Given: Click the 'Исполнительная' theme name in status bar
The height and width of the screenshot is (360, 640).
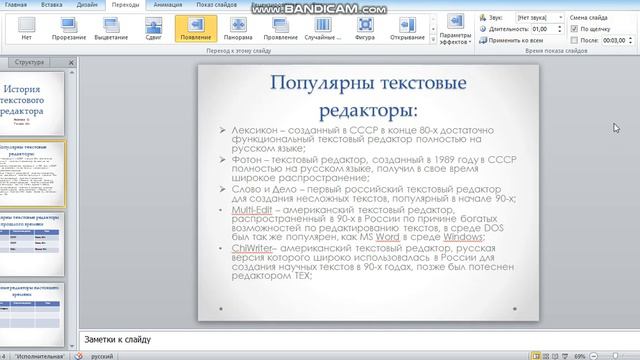Looking at the screenshot, I should click(40, 356).
